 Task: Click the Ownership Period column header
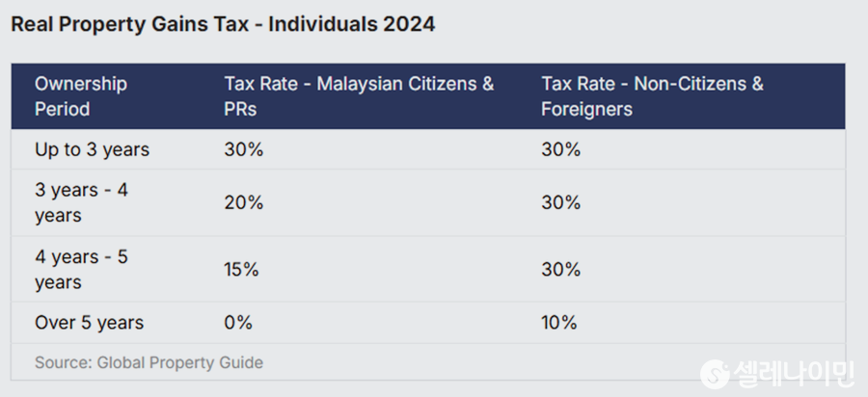point(81,96)
